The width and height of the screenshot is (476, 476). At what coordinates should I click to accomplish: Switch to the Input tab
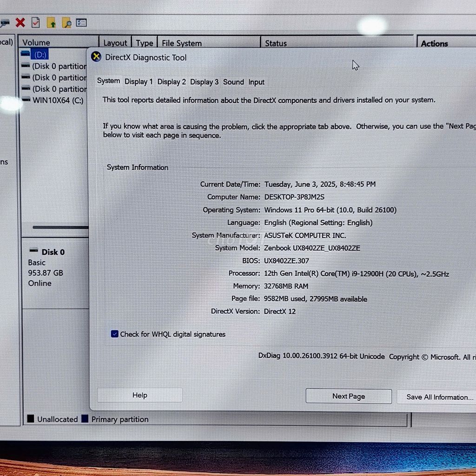coord(256,82)
